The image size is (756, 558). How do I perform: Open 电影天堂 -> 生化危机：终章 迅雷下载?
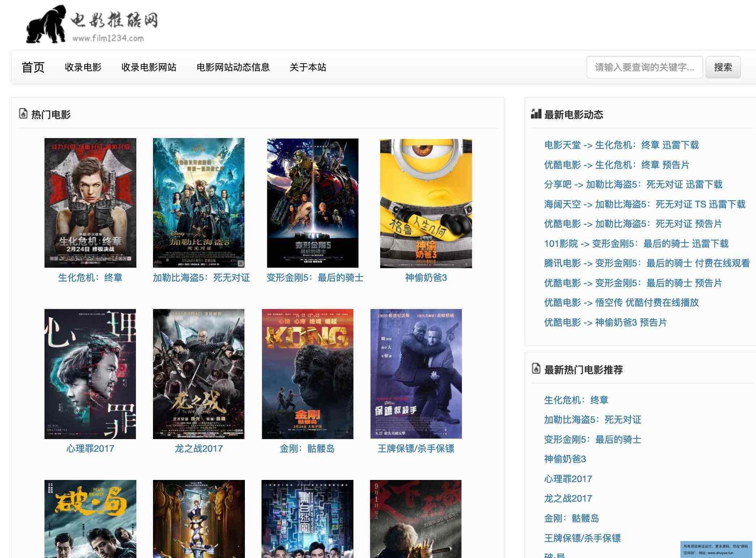(x=621, y=145)
